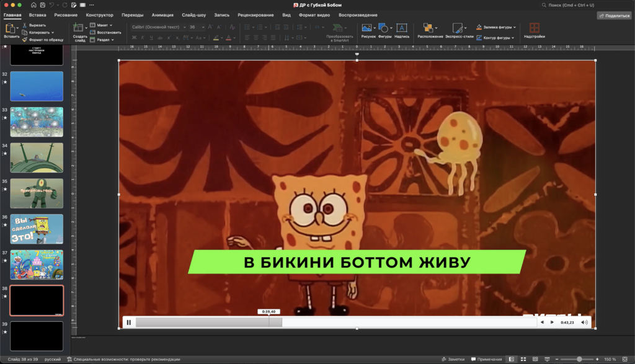This screenshot has height=364, width=635.
Task: Toggle superscript formatting
Action: 169,38
